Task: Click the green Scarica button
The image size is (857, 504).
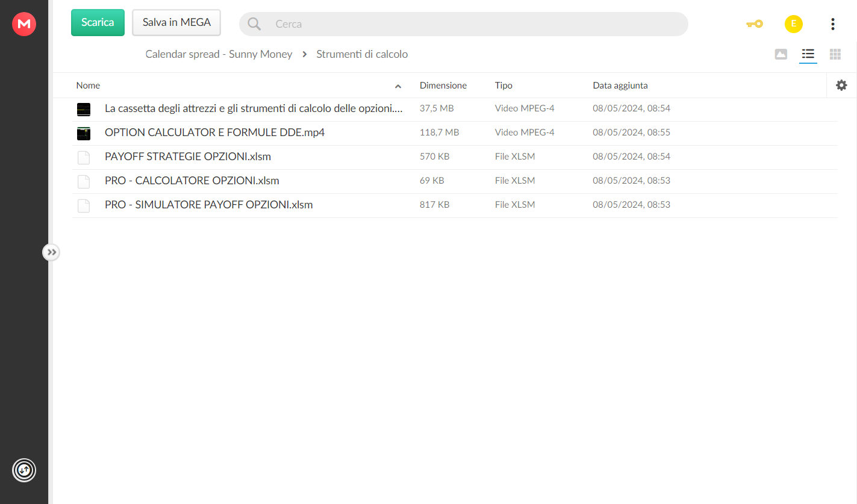Action: [98, 22]
